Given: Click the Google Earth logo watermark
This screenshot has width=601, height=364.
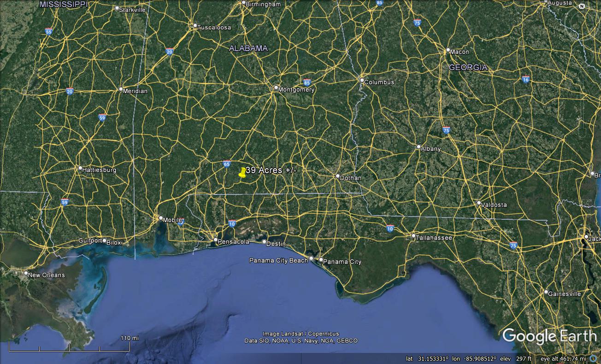Looking at the screenshot, I should (549, 336).
